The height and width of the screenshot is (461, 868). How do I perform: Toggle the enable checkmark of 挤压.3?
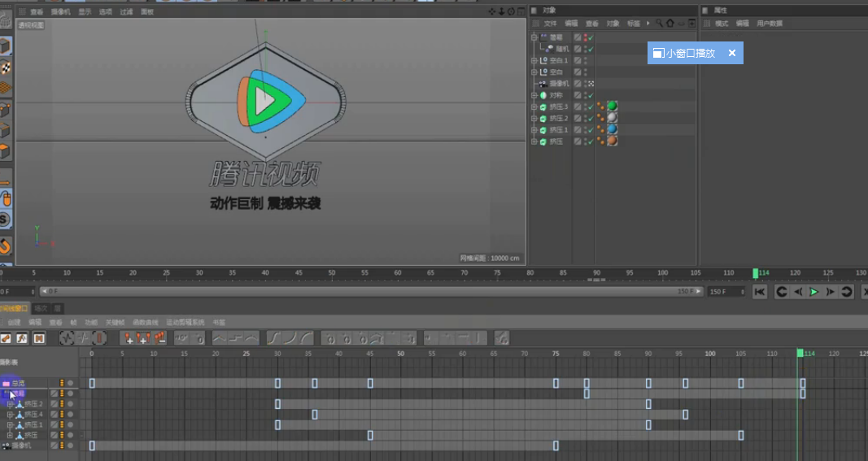click(591, 107)
